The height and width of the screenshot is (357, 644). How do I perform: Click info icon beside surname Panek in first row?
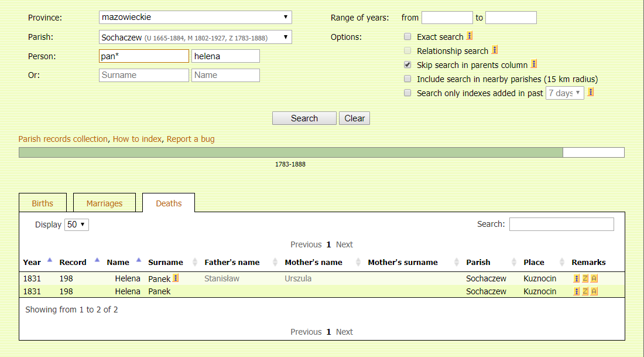tap(176, 278)
